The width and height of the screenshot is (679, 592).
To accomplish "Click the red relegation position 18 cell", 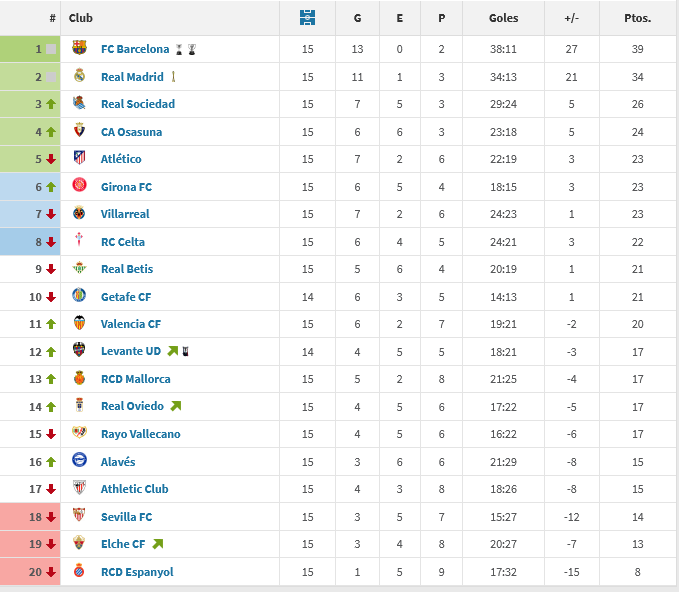I will [x=30, y=517].
